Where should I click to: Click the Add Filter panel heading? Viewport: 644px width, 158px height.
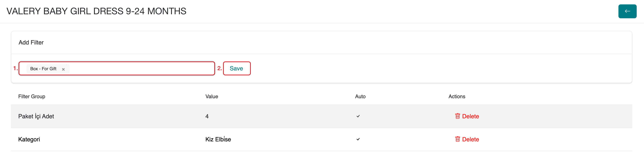pos(31,43)
